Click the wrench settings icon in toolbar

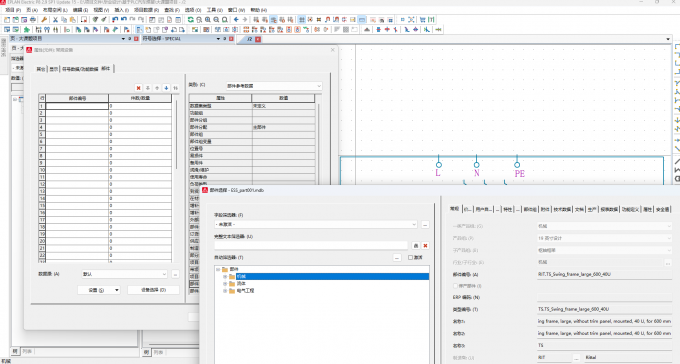click(44, 20)
